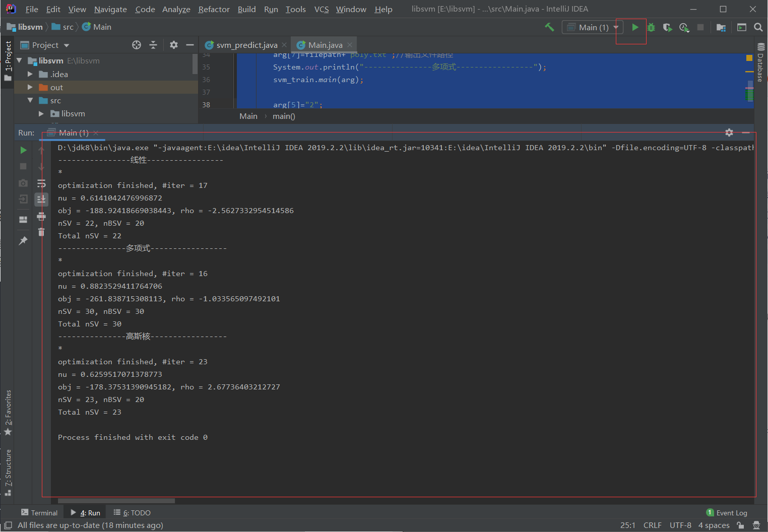
Task: Collapse the libsvm root folder
Action: pyautogui.click(x=19, y=60)
